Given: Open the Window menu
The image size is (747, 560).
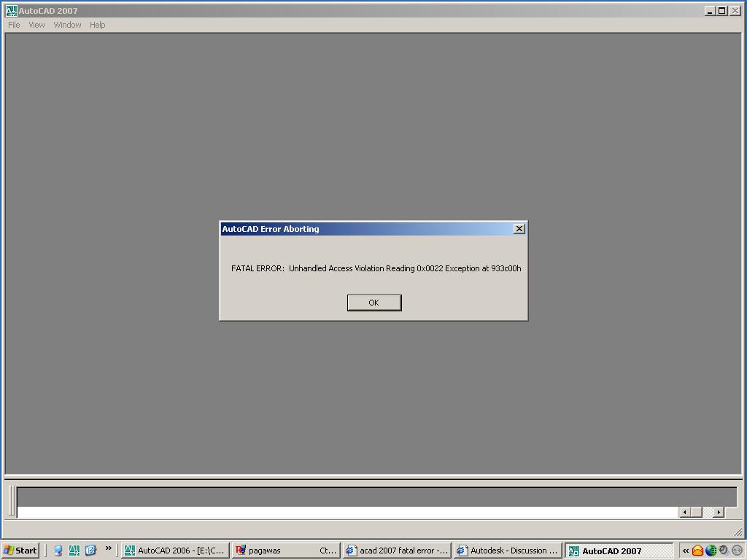Looking at the screenshot, I should coord(67,25).
